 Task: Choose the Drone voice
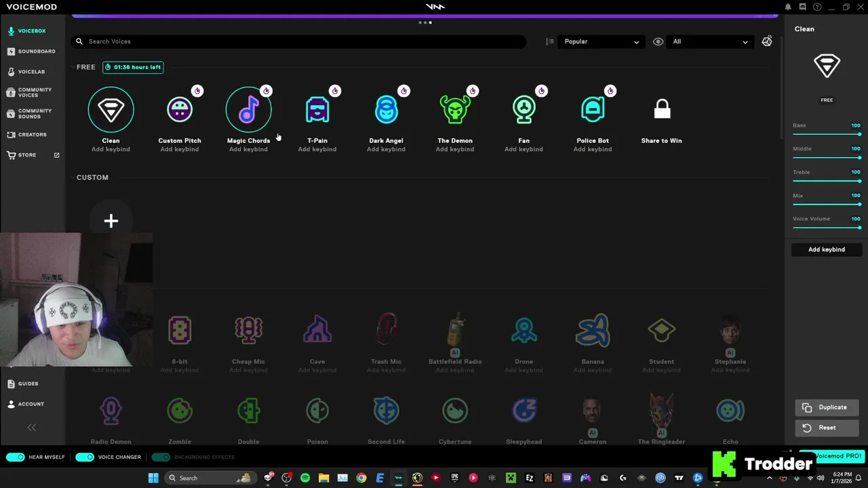(524, 331)
